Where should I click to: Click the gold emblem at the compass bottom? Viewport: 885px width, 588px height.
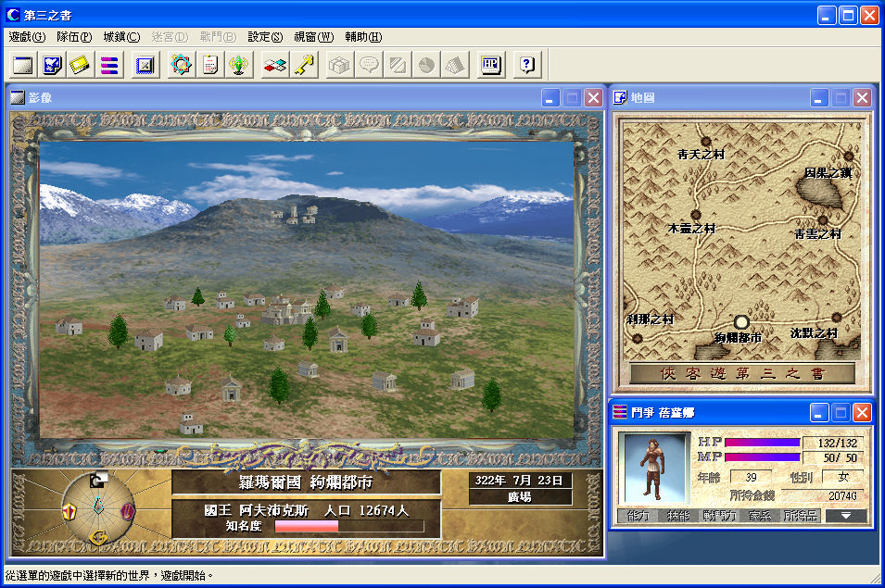click(97, 537)
